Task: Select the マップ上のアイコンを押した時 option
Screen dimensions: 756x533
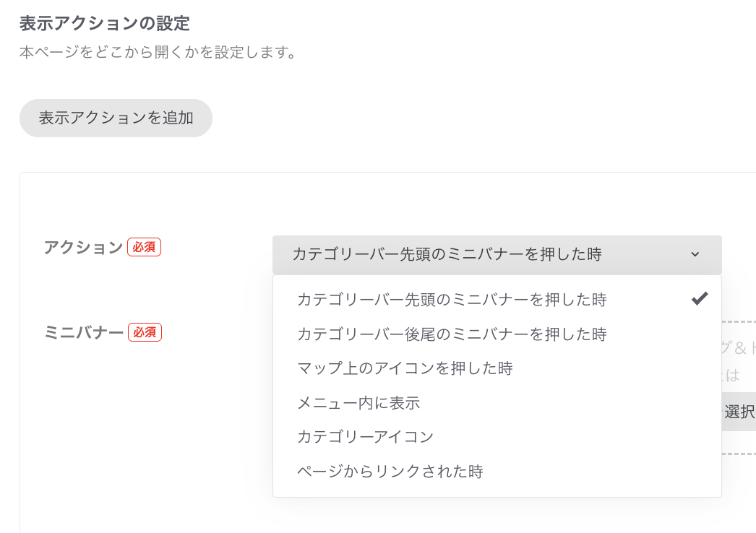Action: (405, 368)
